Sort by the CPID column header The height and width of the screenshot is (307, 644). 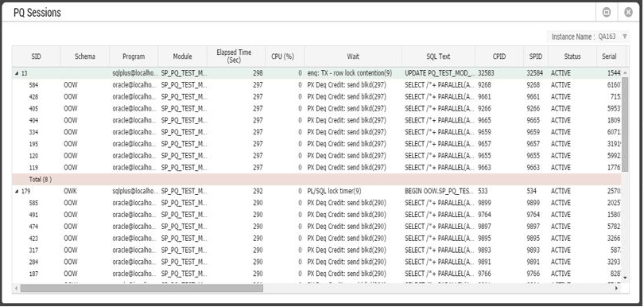(x=499, y=56)
